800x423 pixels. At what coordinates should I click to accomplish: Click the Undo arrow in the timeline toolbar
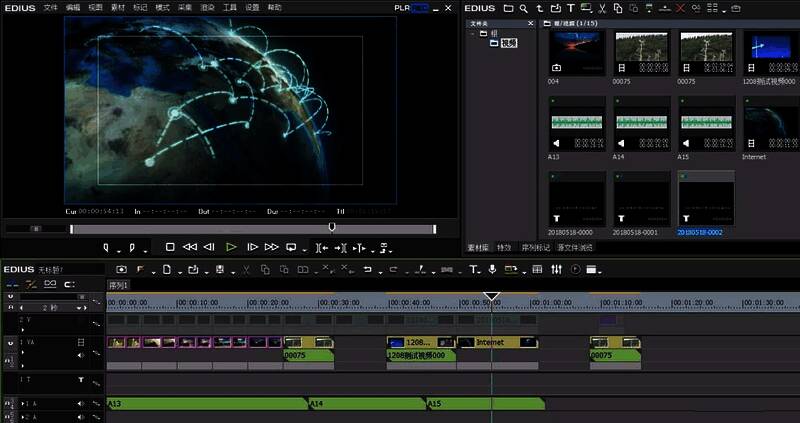368,269
